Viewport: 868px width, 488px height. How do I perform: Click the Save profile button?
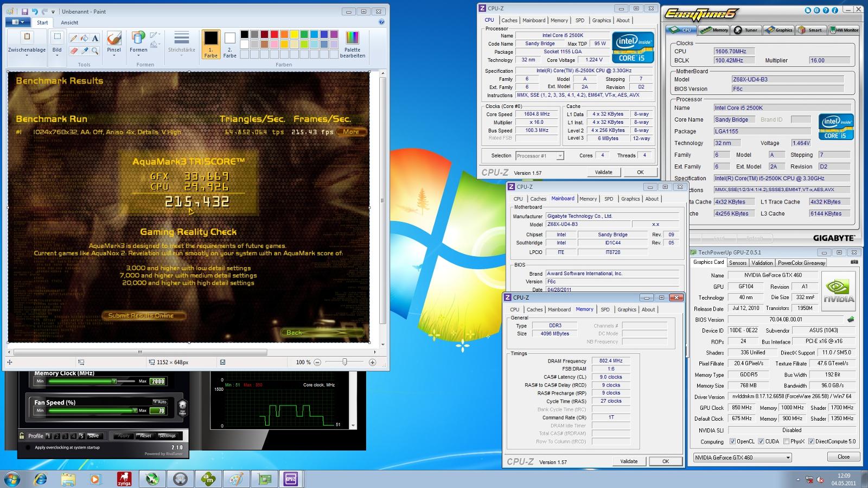click(94, 436)
